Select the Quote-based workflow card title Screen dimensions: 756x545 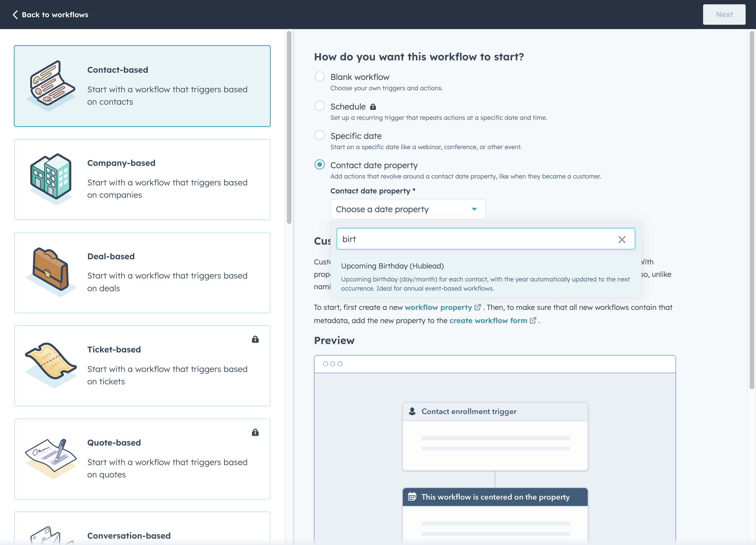114,443
